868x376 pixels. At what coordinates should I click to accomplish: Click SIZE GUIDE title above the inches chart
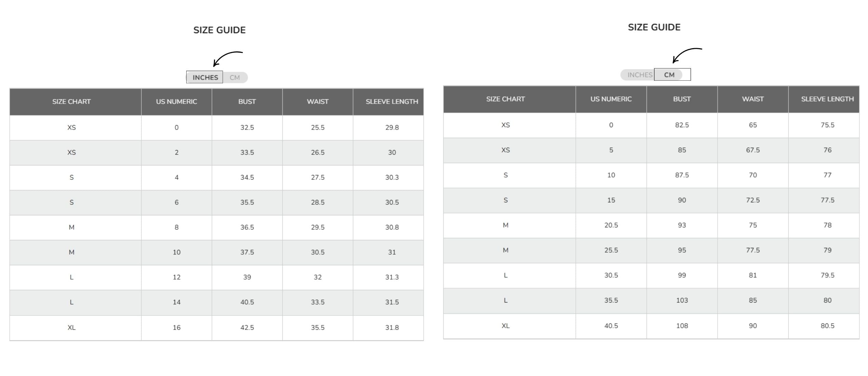tap(219, 30)
